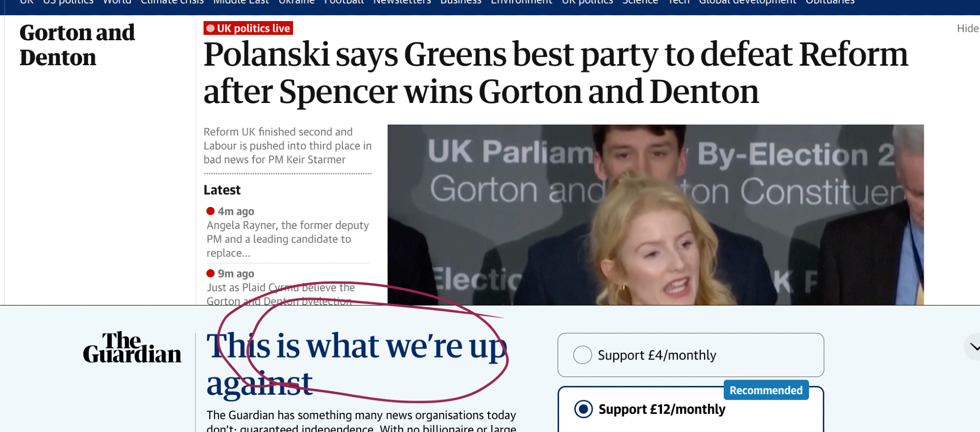Select the Support £4/monthly option
The width and height of the screenshot is (980, 432).
click(x=583, y=355)
